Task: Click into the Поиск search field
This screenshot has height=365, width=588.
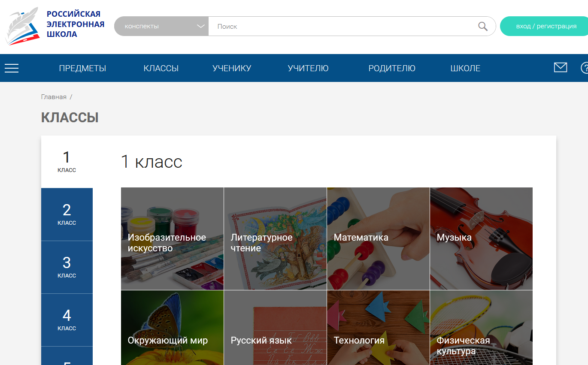Action: (x=343, y=26)
